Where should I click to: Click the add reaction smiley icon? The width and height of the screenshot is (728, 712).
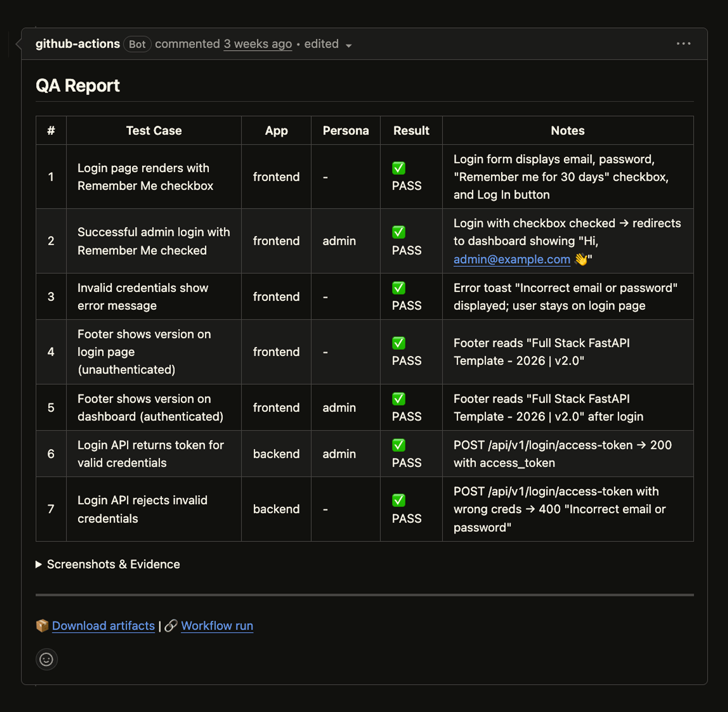(46, 659)
